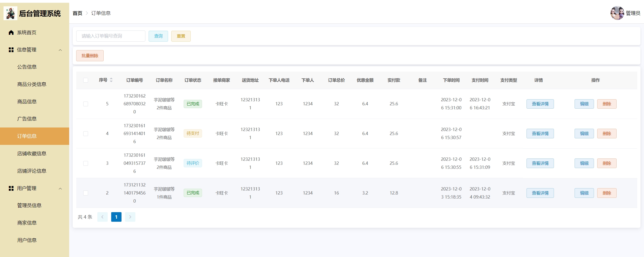Click the 管理员 user name
The width and height of the screenshot is (644, 257).
633,13
